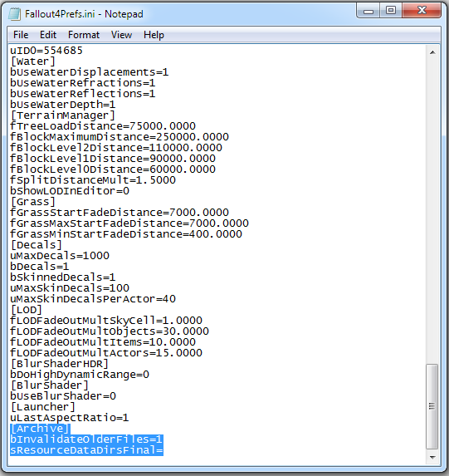Click the [BlurShader] section header
The image size is (449, 476).
coord(50,385)
